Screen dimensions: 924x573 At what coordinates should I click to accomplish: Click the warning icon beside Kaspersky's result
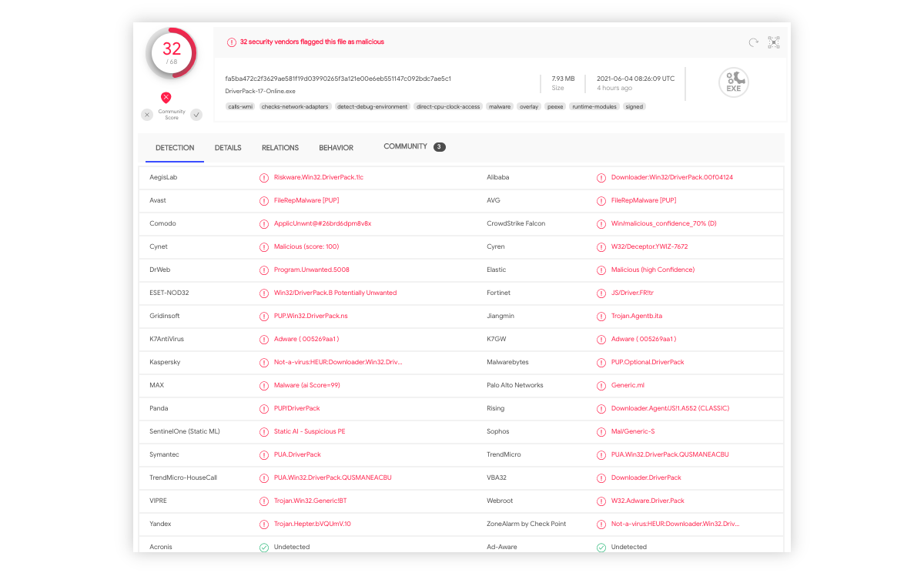264,362
